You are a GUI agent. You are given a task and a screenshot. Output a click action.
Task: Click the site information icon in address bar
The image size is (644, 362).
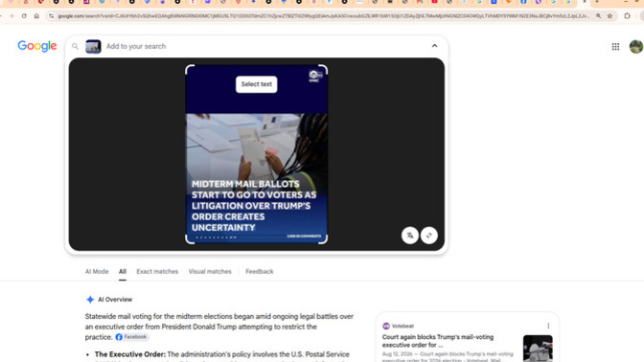52,16
